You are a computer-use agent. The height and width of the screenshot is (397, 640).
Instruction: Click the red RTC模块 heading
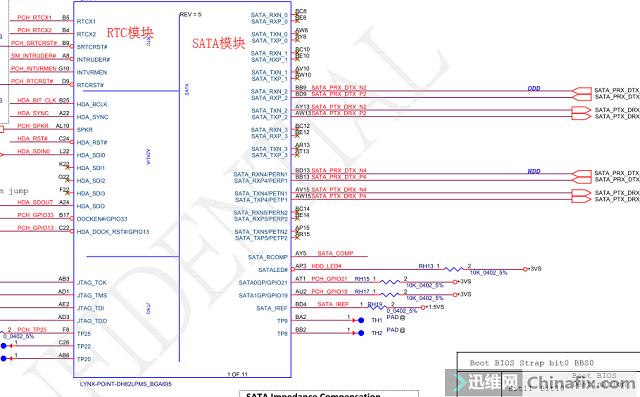130,33
